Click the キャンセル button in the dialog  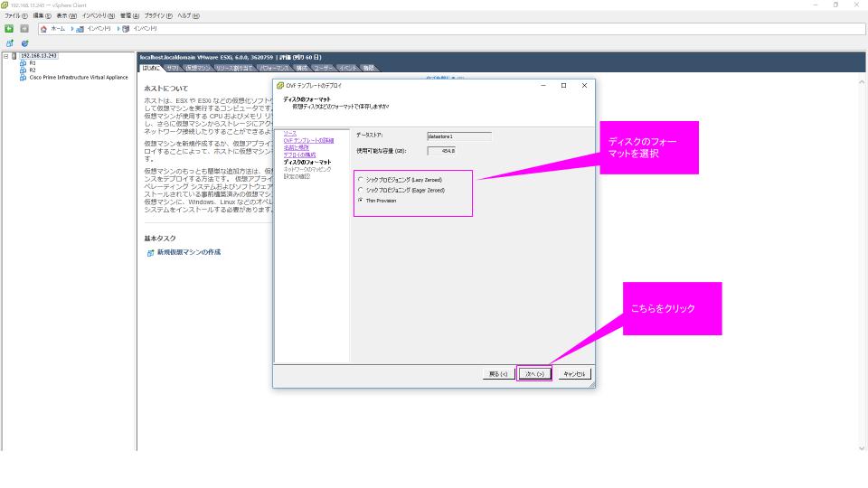click(574, 374)
